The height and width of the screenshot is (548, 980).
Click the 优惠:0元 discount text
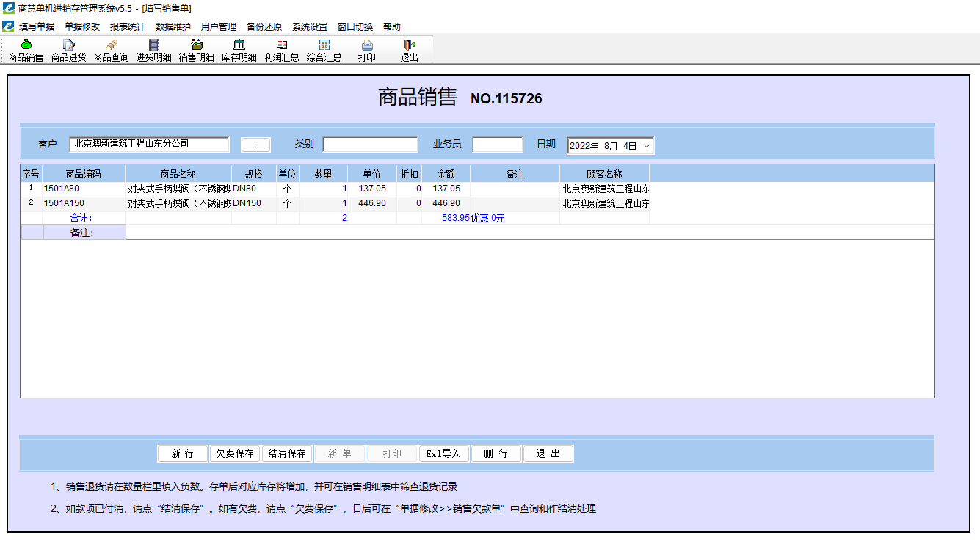pos(487,218)
